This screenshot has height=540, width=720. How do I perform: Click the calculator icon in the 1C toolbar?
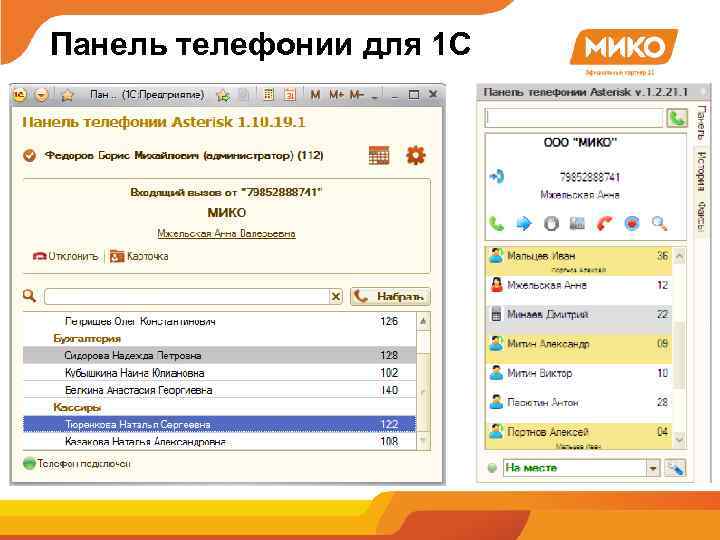[269, 95]
